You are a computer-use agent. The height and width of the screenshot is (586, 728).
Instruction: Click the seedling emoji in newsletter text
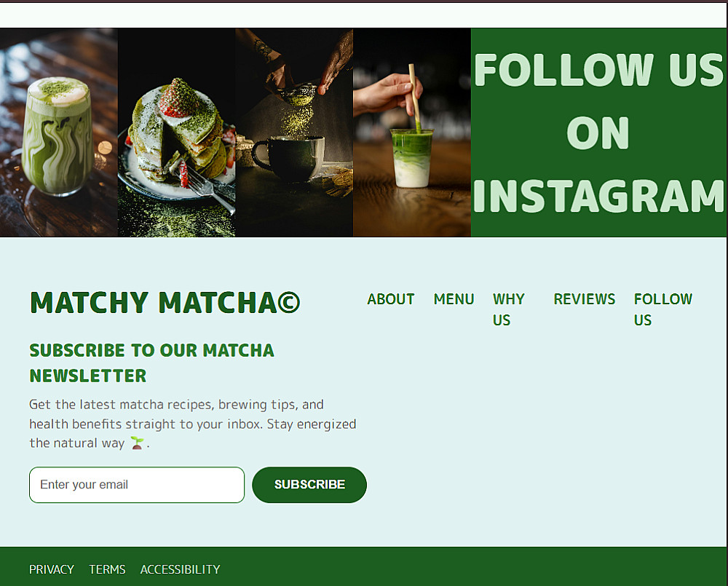pos(137,443)
